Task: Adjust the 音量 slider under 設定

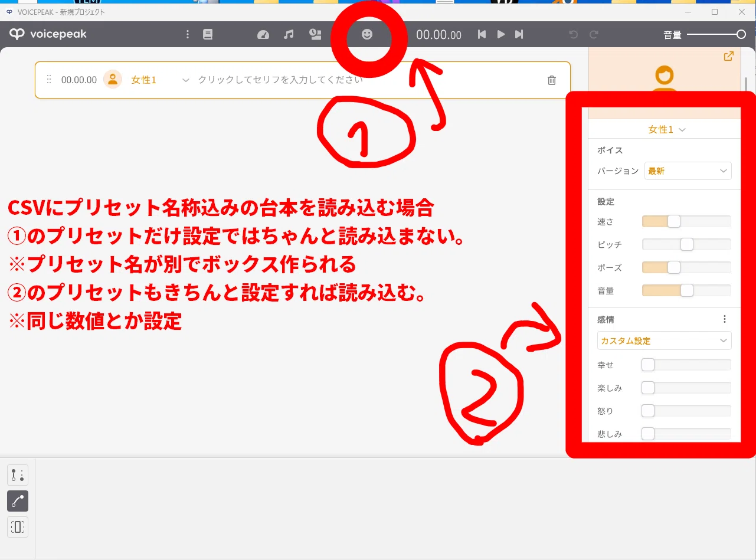Action: [x=686, y=290]
